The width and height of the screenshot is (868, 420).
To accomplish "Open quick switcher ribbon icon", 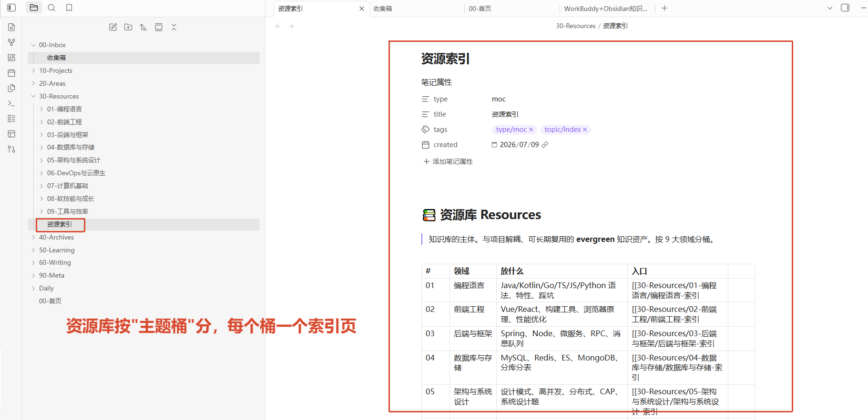I will (x=11, y=27).
